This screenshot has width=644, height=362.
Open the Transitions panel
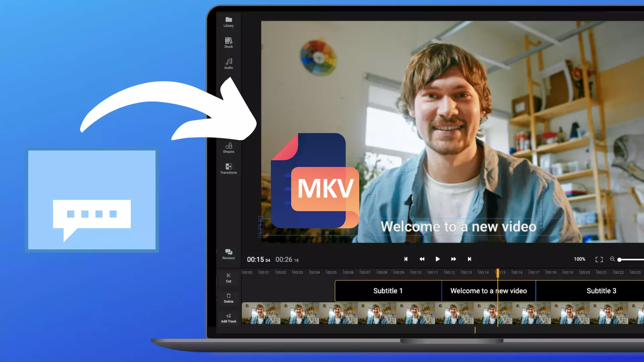[228, 169]
